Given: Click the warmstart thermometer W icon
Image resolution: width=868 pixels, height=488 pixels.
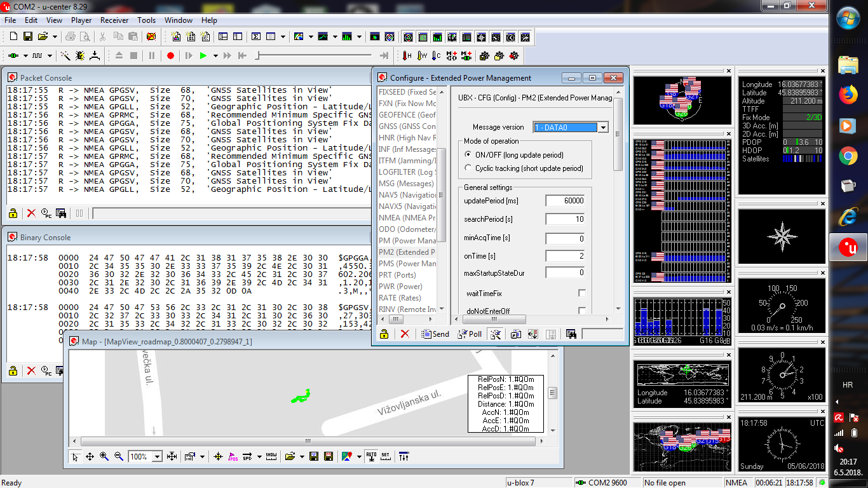Looking at the screenshot, I should pos(421,56).
